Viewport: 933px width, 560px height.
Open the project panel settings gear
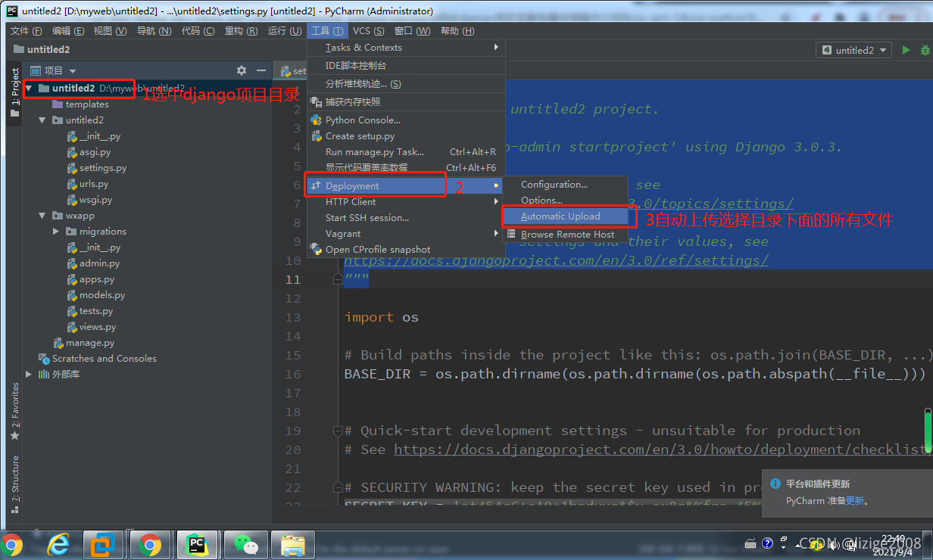coord(242,70)
